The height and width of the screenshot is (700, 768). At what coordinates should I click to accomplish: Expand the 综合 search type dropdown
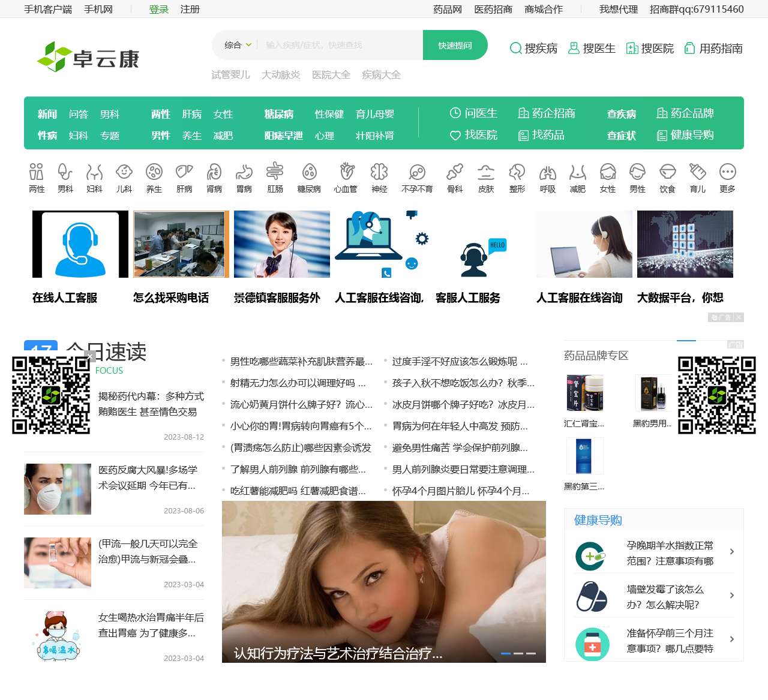(238, 45)
